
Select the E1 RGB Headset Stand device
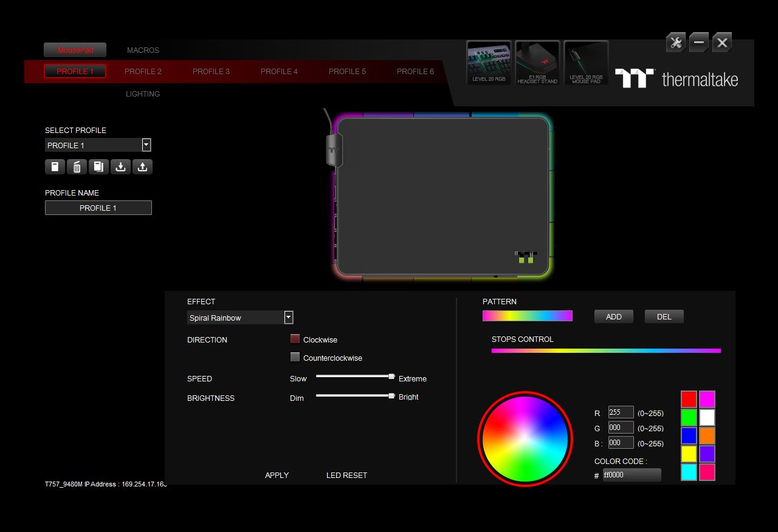coord(537,63)
